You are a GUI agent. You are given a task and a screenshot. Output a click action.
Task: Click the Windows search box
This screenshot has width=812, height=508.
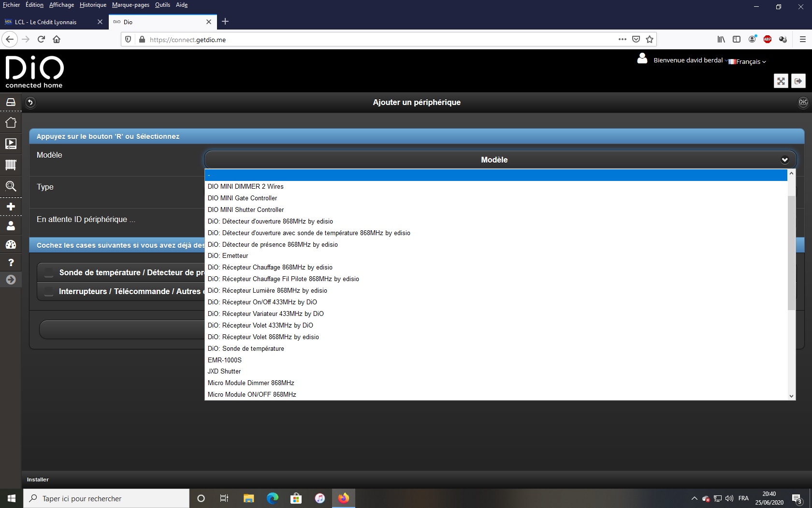click(x=107, y=498)
